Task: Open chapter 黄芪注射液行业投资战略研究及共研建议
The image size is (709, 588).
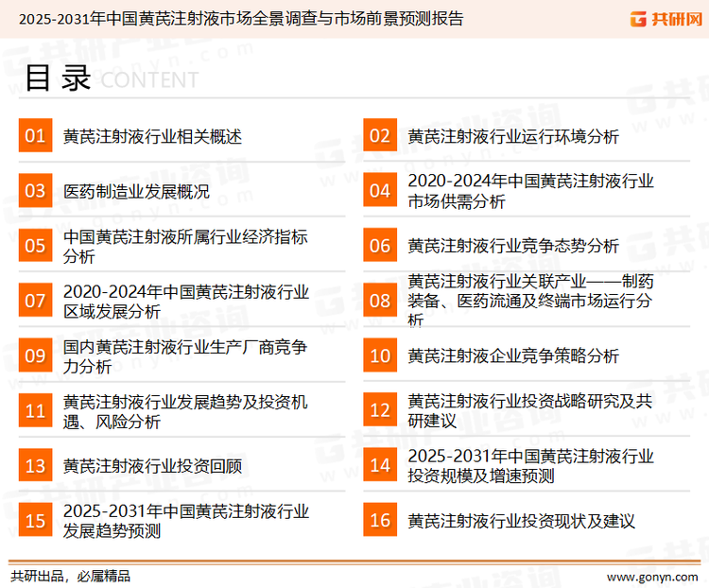Action: click(530, 410)
